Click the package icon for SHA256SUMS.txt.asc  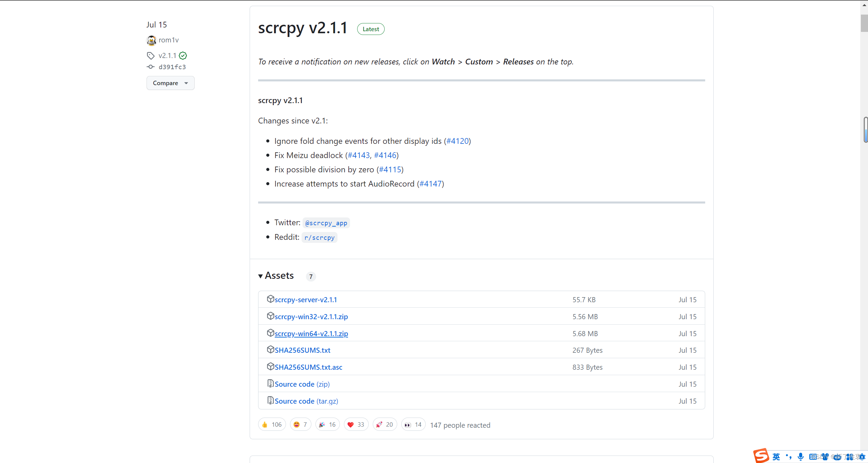(270, 366)
